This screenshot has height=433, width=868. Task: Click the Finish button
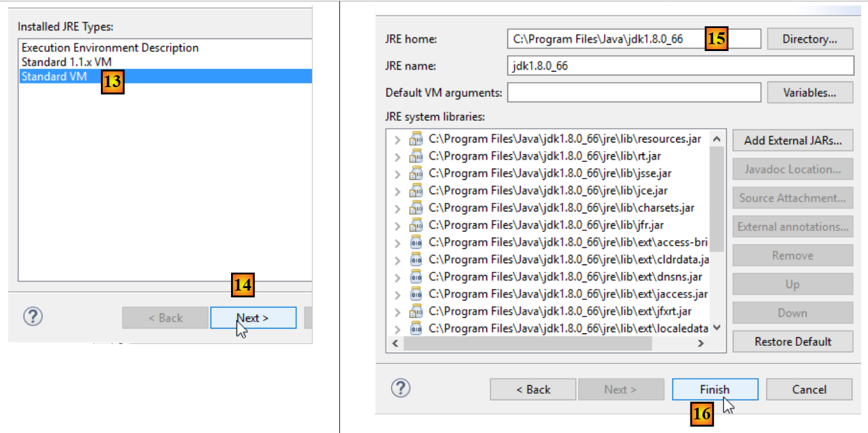click(715, 389)
